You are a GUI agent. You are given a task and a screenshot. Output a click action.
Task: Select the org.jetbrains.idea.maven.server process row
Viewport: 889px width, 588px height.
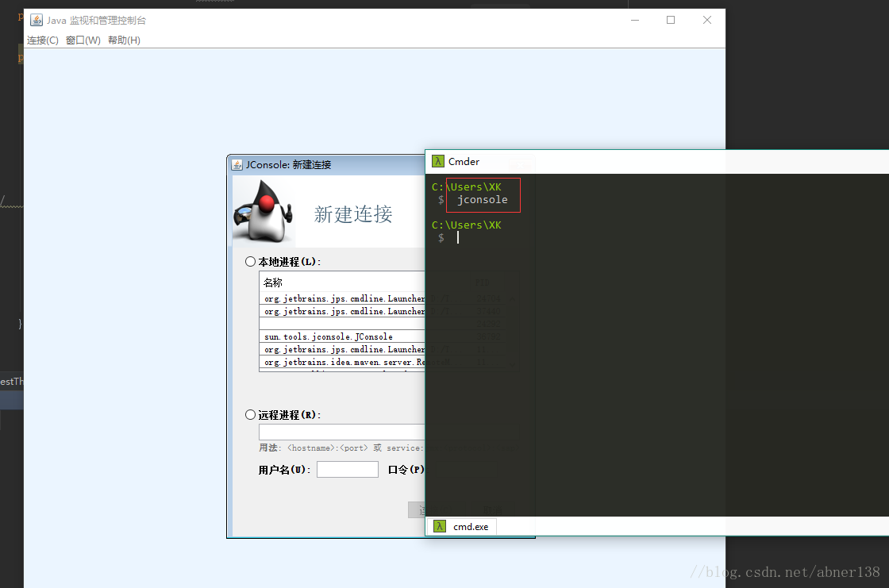(x=342, y=362)
